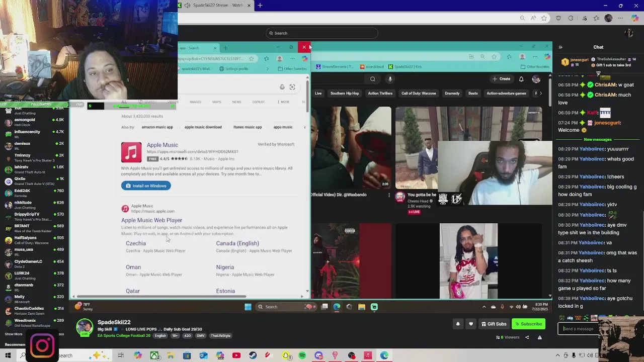
Task: Click the visual search camera icon in Bing
Action: (x=292, y=87)
